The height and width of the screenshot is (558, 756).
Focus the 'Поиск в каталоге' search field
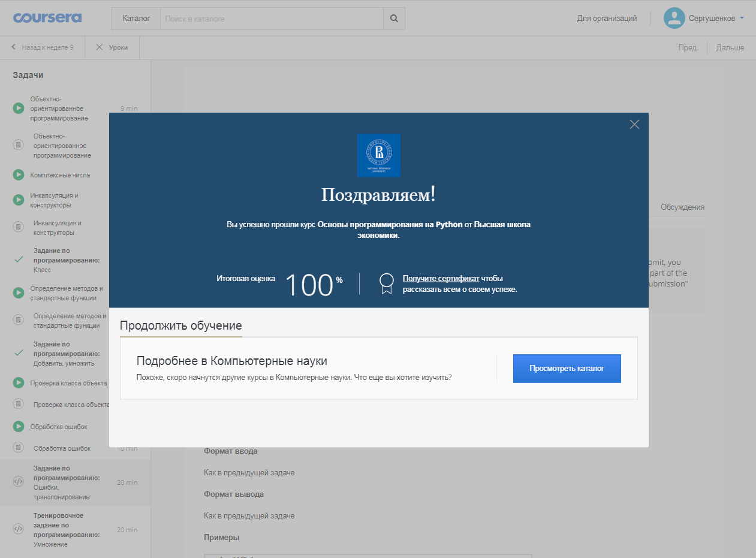point(272,19)
